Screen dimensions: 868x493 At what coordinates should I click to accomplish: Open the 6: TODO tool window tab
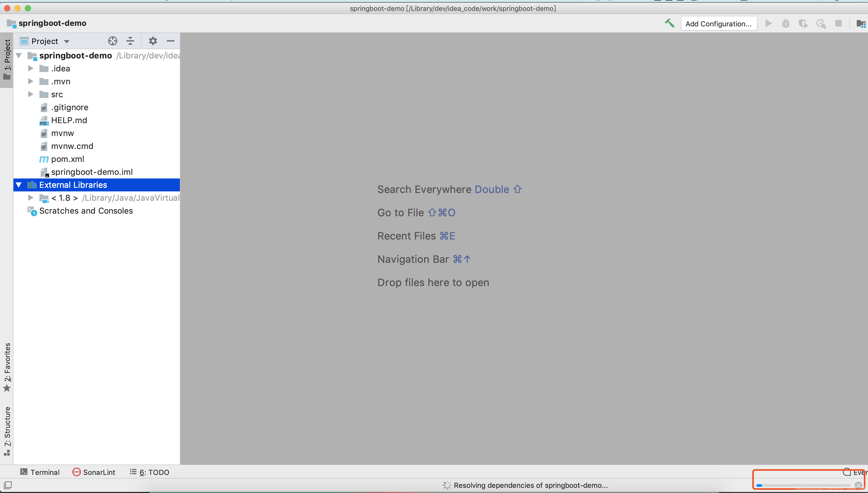(149, 472)
